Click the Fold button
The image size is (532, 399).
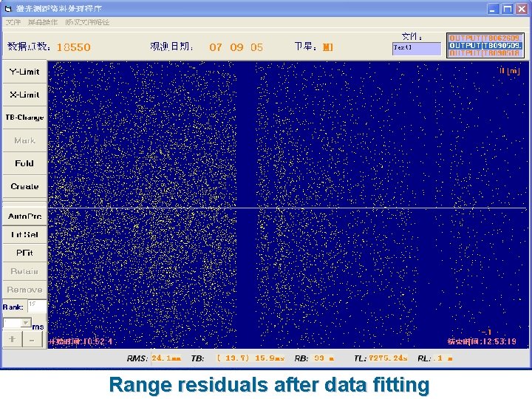pyautogui.click(x=24, y=163)
